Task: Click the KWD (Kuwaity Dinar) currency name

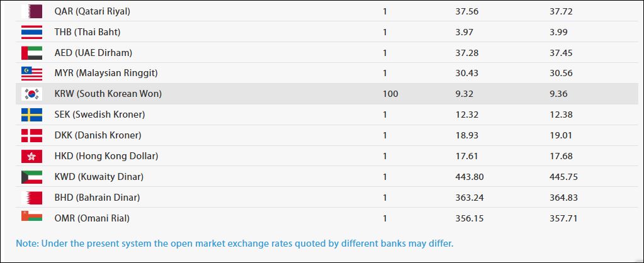Action: pyautogui.click(x=99, y=177)
